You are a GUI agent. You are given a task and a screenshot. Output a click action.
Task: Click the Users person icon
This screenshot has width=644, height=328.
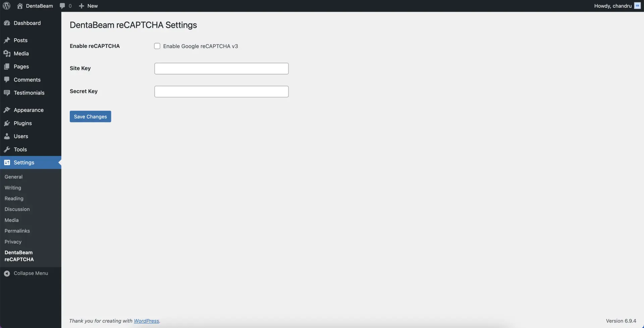pyautogui.click(x=7, y=136)
